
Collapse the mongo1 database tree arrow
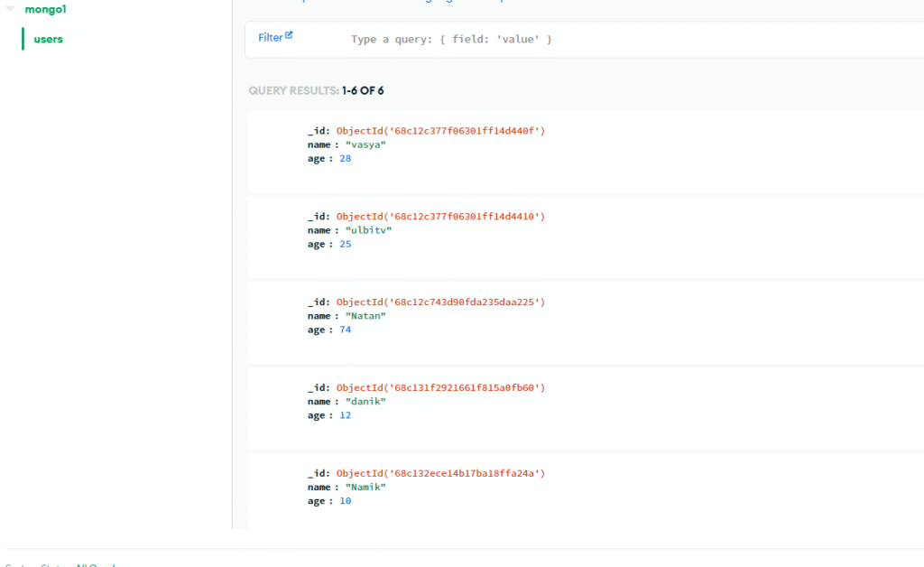click(10, 8)
